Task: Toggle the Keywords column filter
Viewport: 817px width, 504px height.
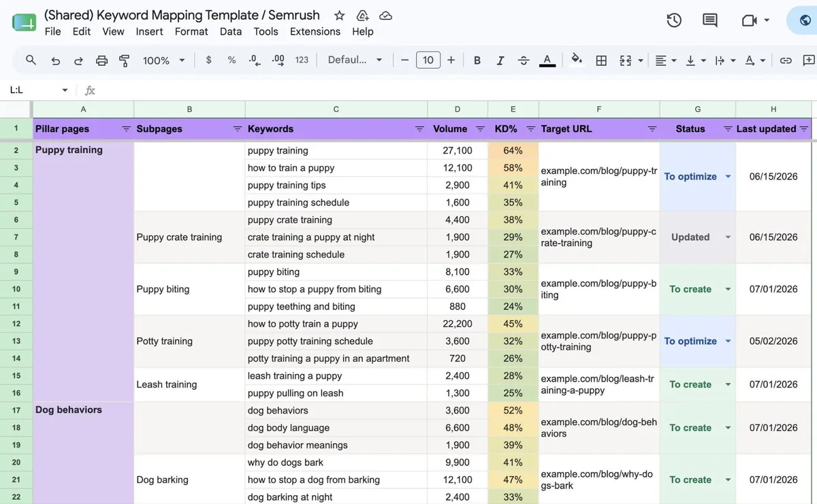Action: (419, 129)
